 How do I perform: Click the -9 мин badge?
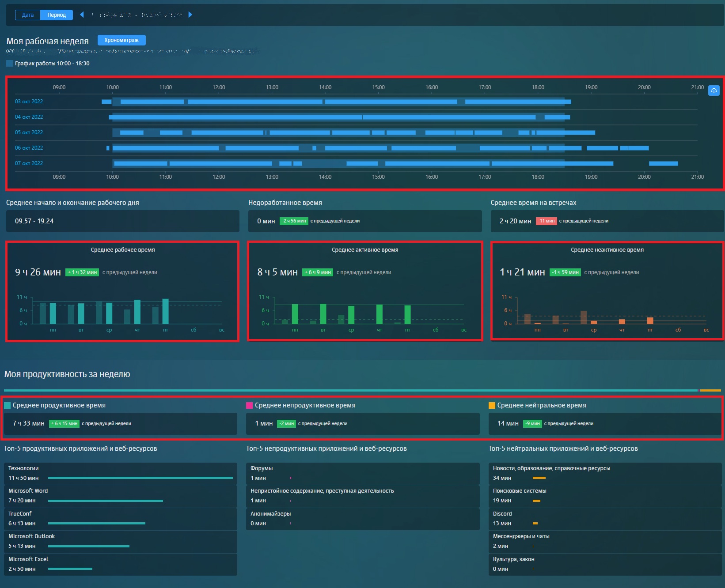point(533,424)
